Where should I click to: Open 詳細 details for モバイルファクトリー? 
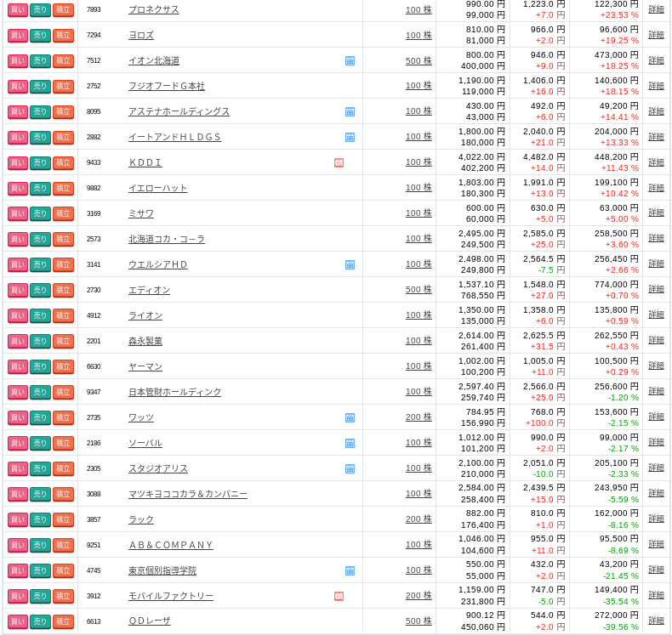(656, 595)
